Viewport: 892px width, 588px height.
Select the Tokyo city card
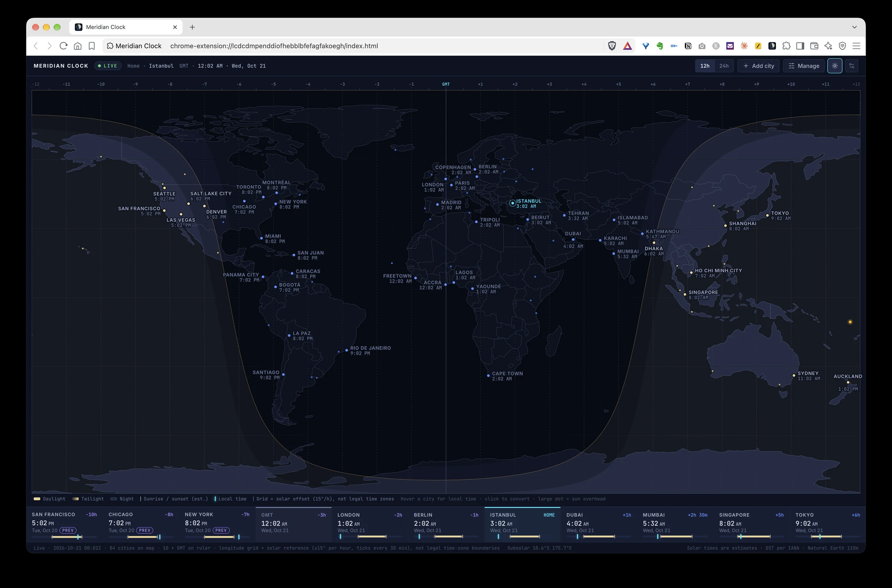coord(827,524)
